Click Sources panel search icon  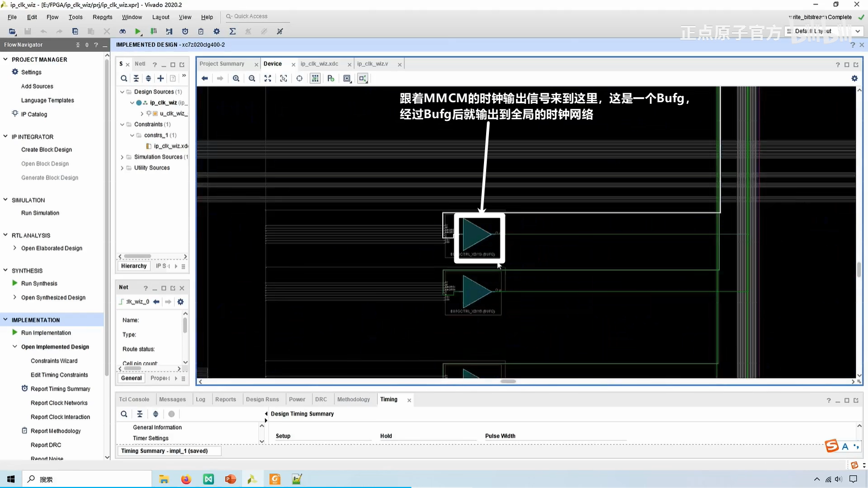pyautogui.click(x=124, y=79)
